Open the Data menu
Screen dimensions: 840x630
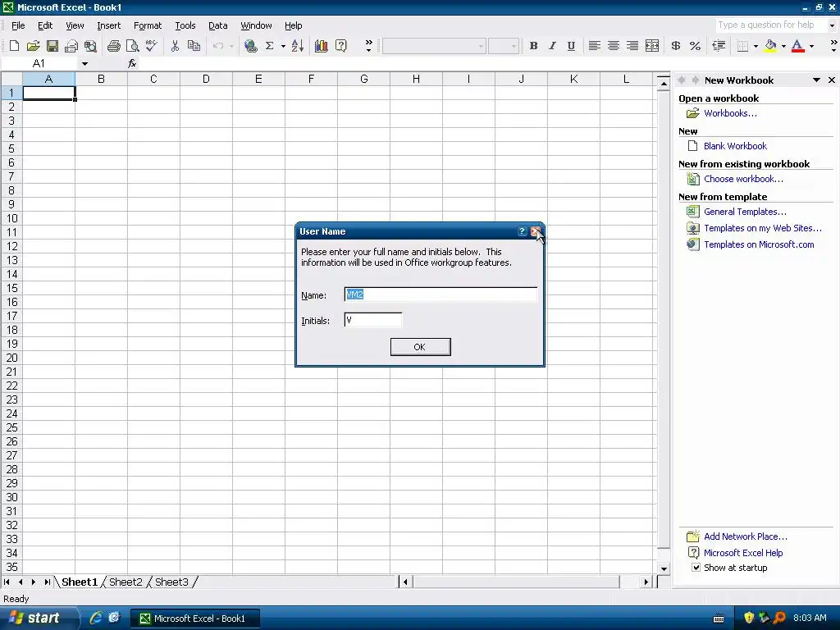(x=217, y=25)
